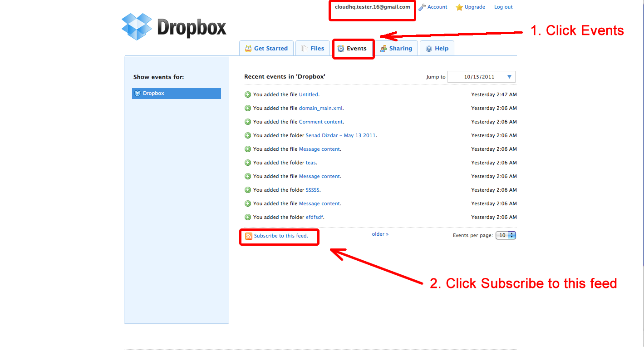Image resolution: width=644 pixels, height=352 pixels.
Task: Click the 10/15/2011 date field
Action: [x=482, y=77]
